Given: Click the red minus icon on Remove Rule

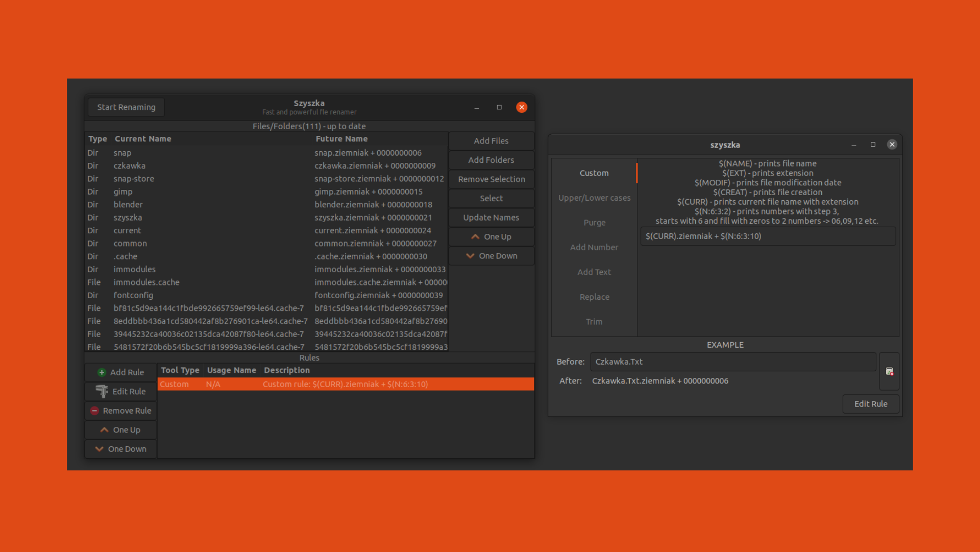Looking at the screenshot, I should (x=94, y=411).
